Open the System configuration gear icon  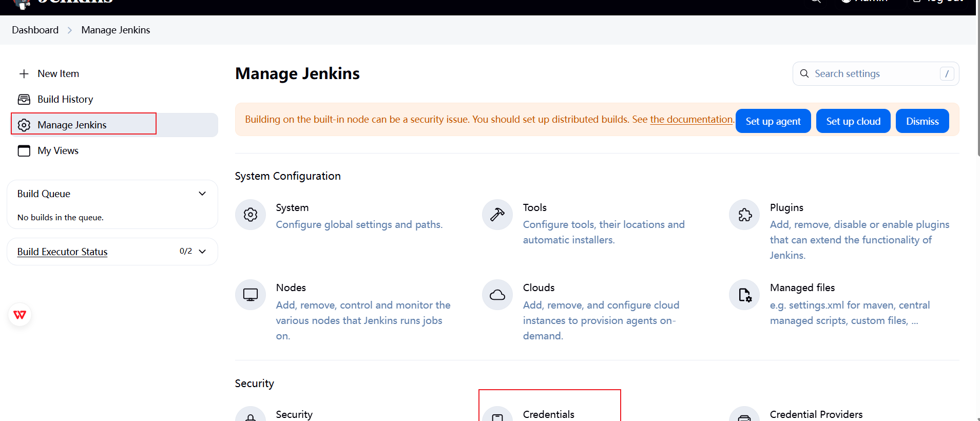pyautogui.click(x=251, y=215)
